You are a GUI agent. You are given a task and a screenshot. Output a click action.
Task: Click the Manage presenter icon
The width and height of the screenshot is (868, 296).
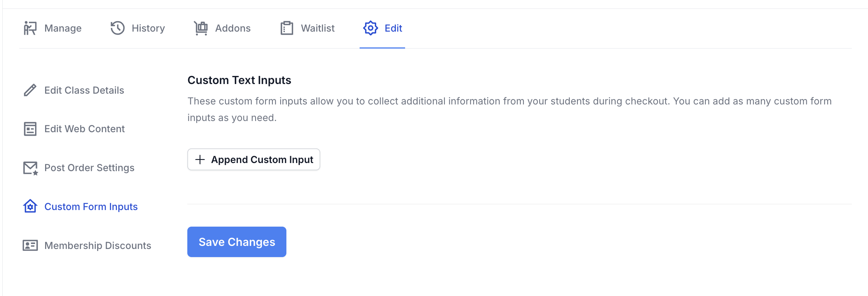(x=30, y=28)
